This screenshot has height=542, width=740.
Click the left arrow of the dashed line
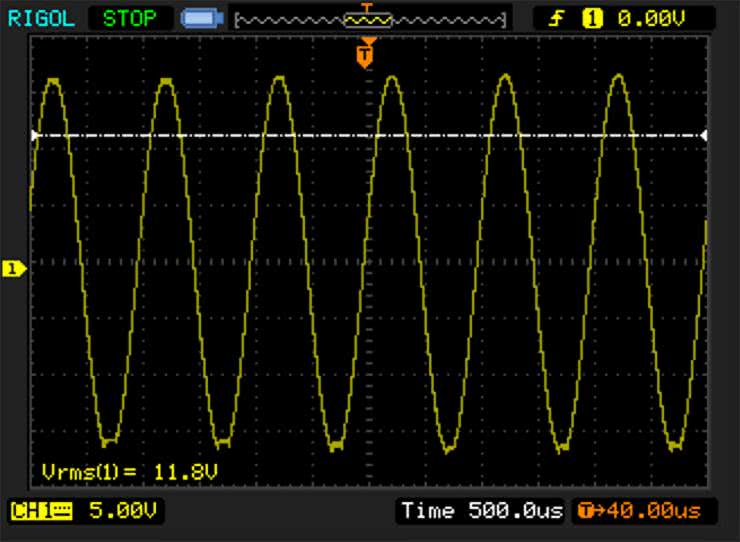pyautogui.click(x=35, y=135)
